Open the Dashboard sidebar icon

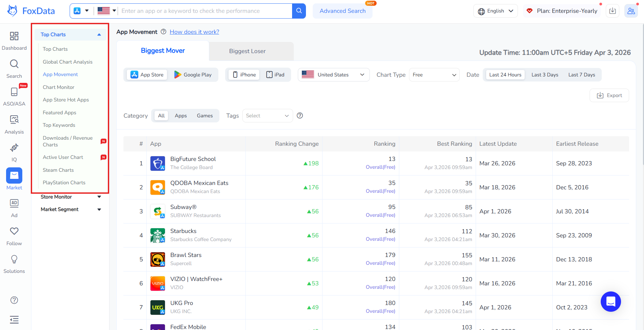tap(14, 41)
